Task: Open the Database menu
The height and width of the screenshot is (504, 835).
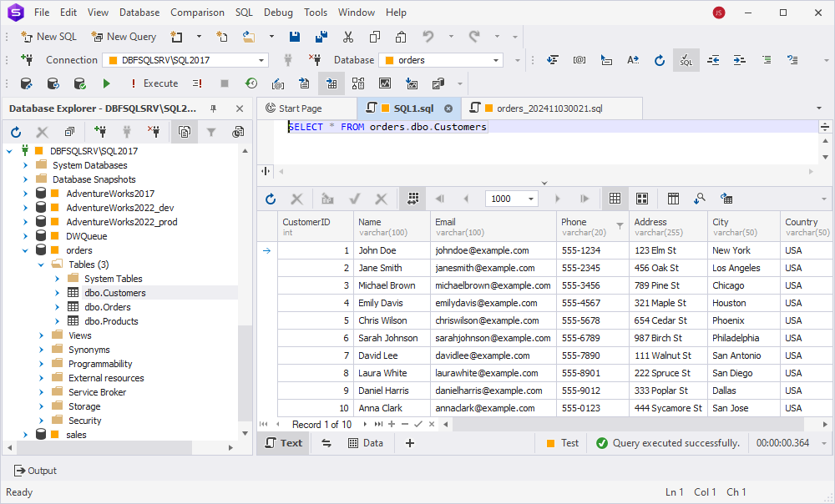Action: (139, 13)
